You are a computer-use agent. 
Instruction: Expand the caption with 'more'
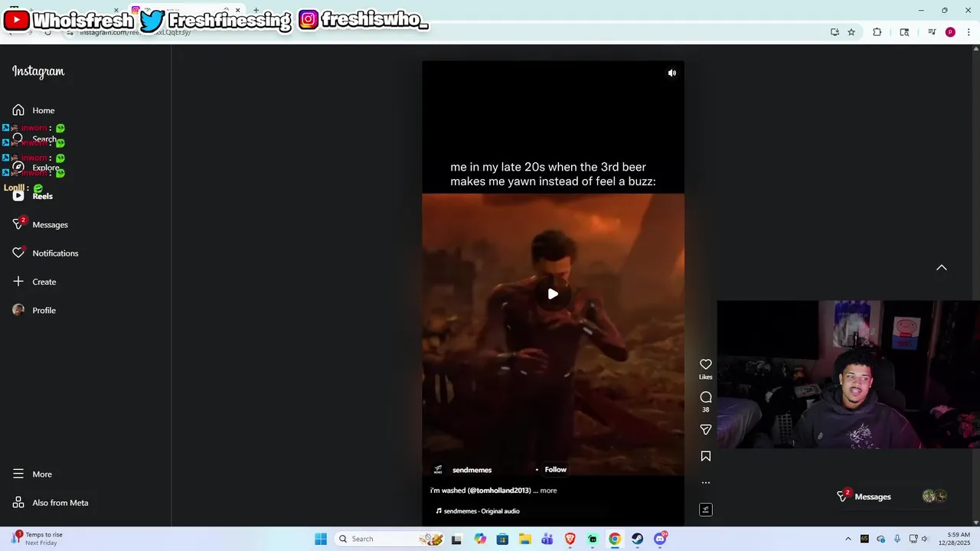pos(548,491)
